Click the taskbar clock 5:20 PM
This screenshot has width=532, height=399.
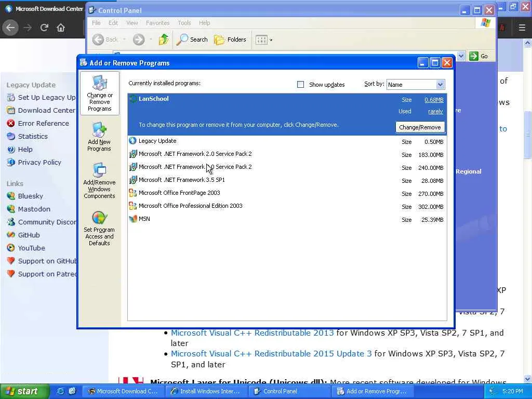512,391
